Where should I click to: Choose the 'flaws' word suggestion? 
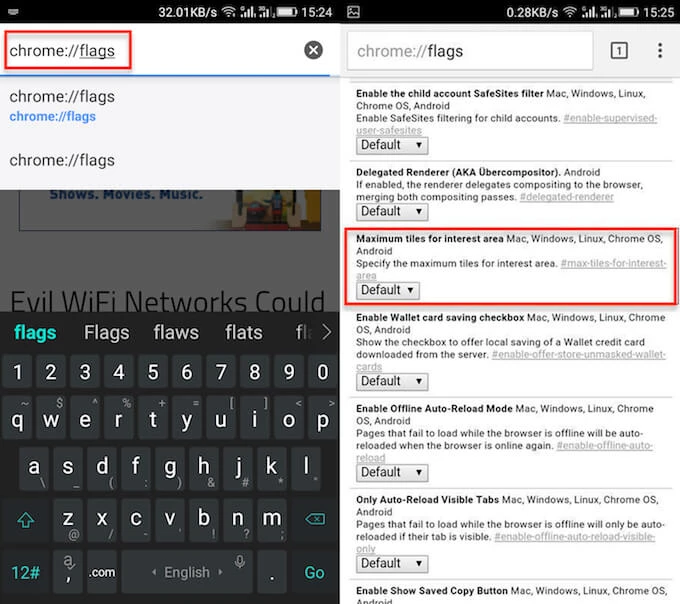pos(176,333)
